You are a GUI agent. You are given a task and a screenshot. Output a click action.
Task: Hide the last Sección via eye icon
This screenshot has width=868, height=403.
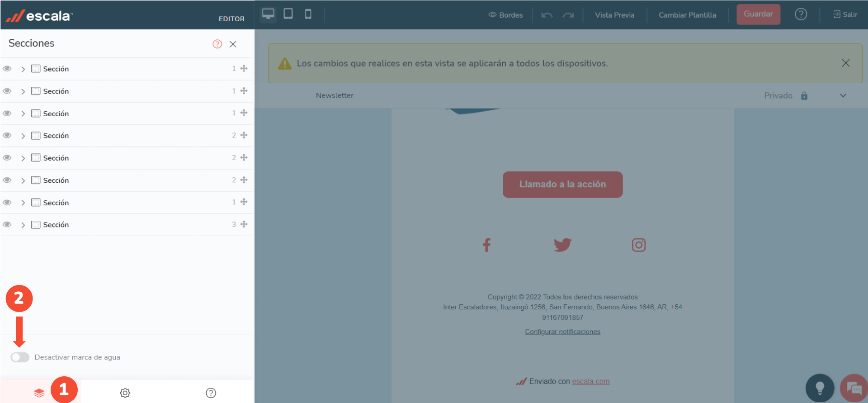point(7,224)
